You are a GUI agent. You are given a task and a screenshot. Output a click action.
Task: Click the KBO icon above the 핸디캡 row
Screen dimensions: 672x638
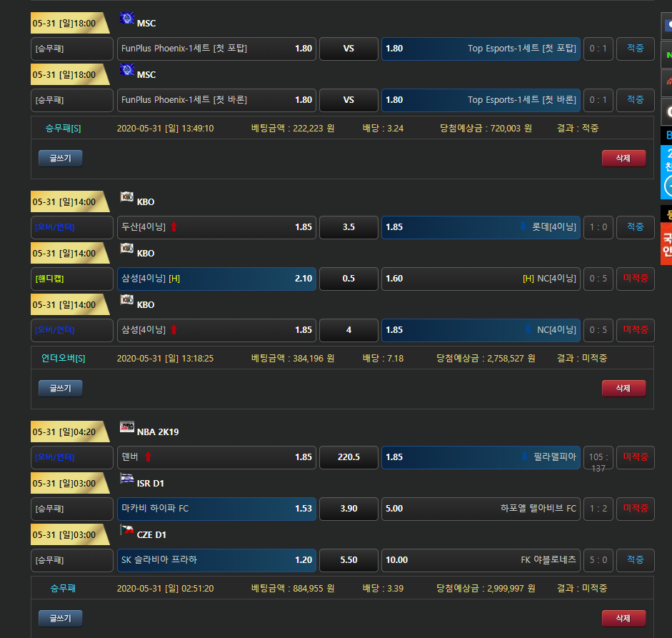coord(127,249)
